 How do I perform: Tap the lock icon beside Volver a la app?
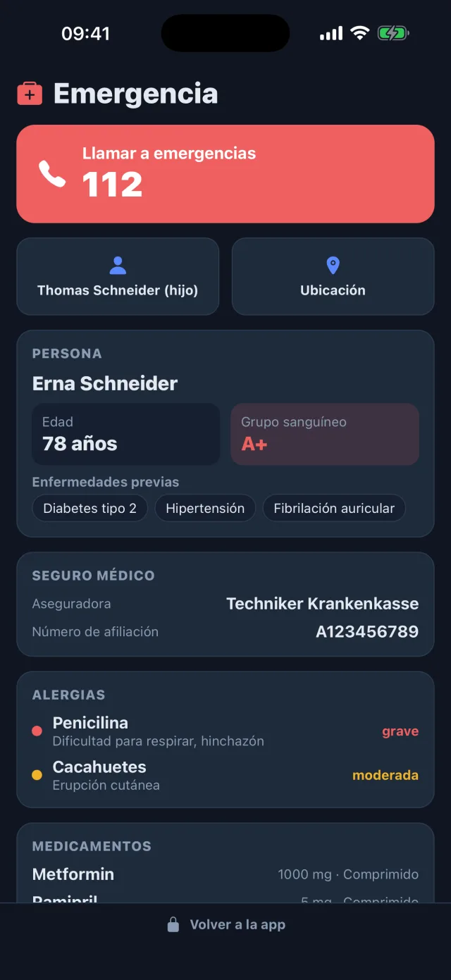pos(173,925)
